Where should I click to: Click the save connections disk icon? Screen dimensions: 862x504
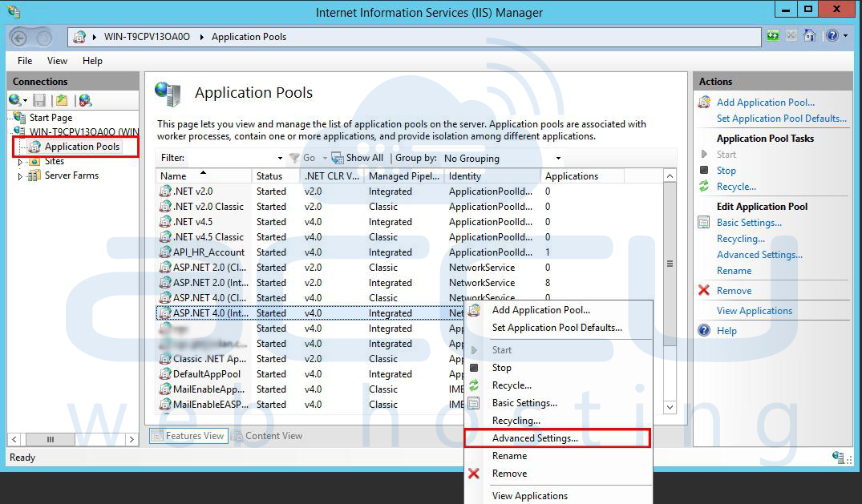(39, 100)
